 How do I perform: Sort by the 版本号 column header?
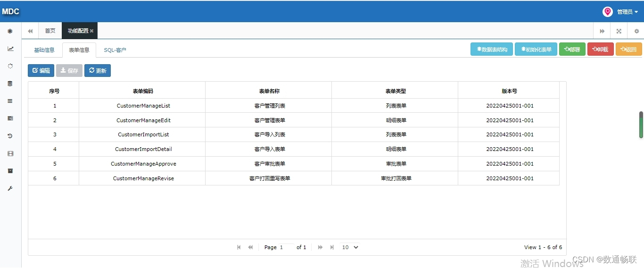pos(509,90)
